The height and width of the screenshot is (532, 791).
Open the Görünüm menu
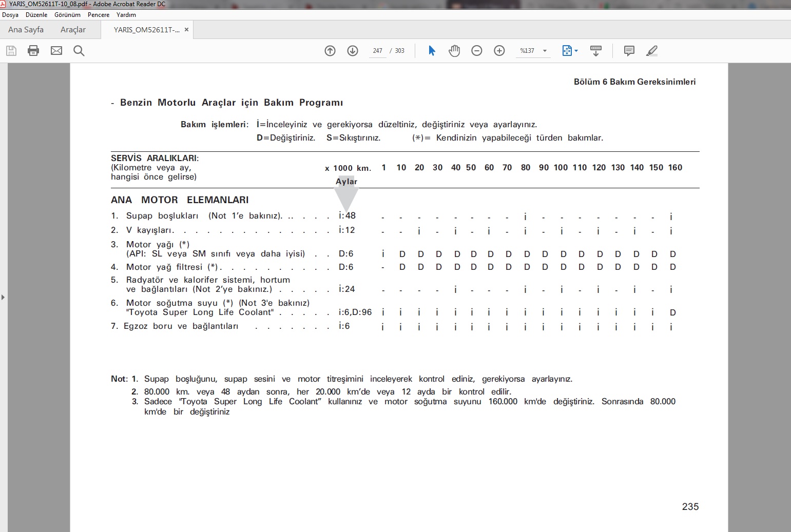click(x=67, y=15)
